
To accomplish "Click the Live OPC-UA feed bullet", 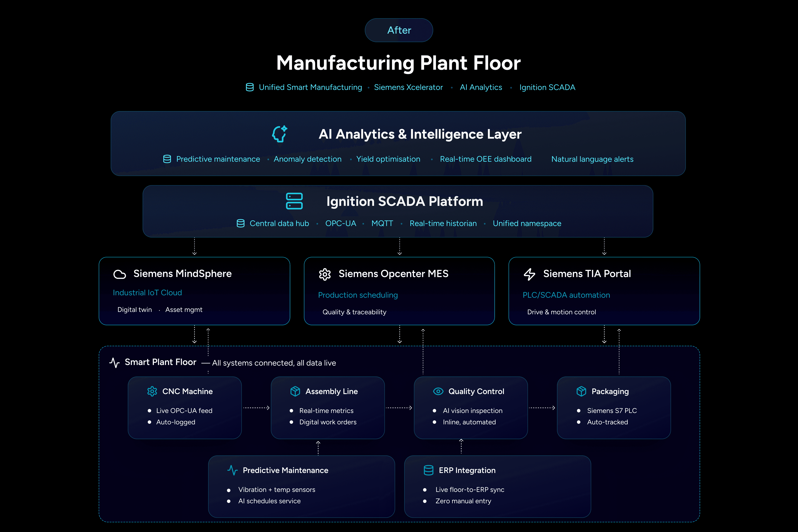I will point(184,411).
